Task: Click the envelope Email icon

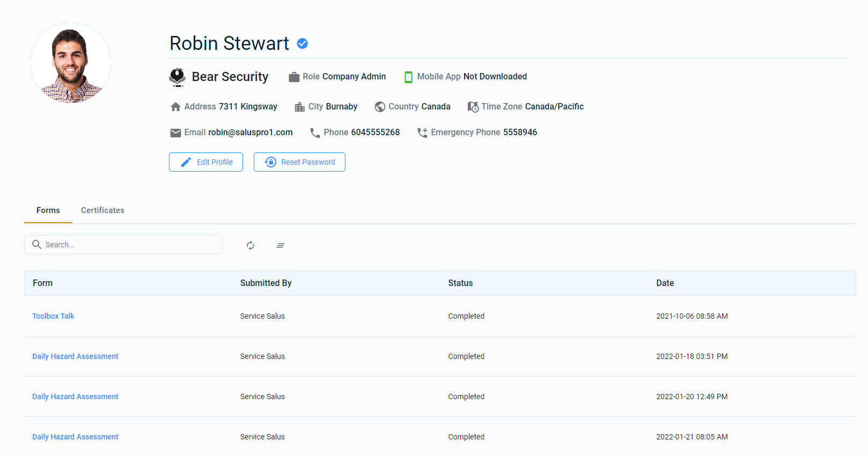Action: (175, 133)
